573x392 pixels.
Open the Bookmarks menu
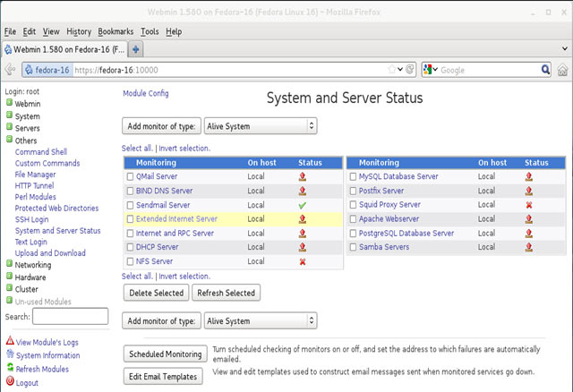115,31
